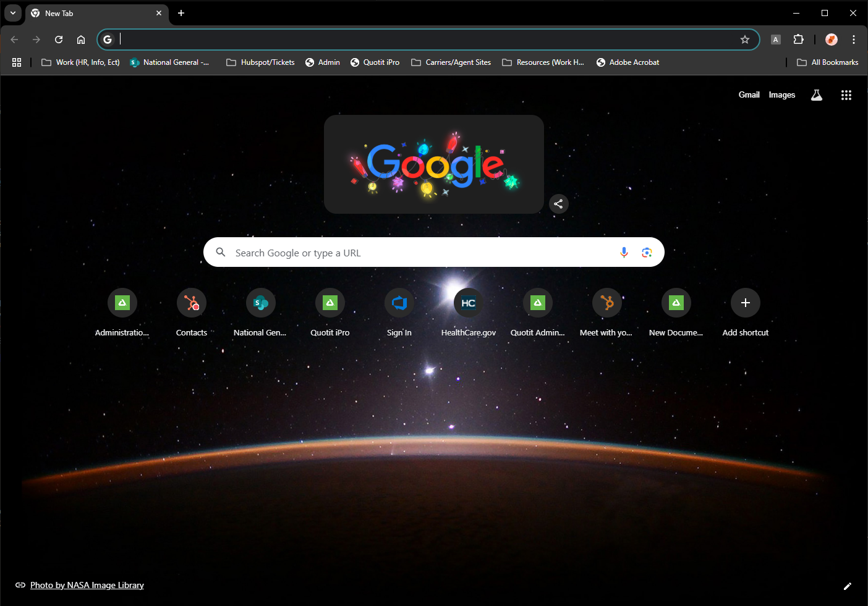Bookmark this tab with star icon
This screenshot has width=868, height=606.
pos(745,40)
